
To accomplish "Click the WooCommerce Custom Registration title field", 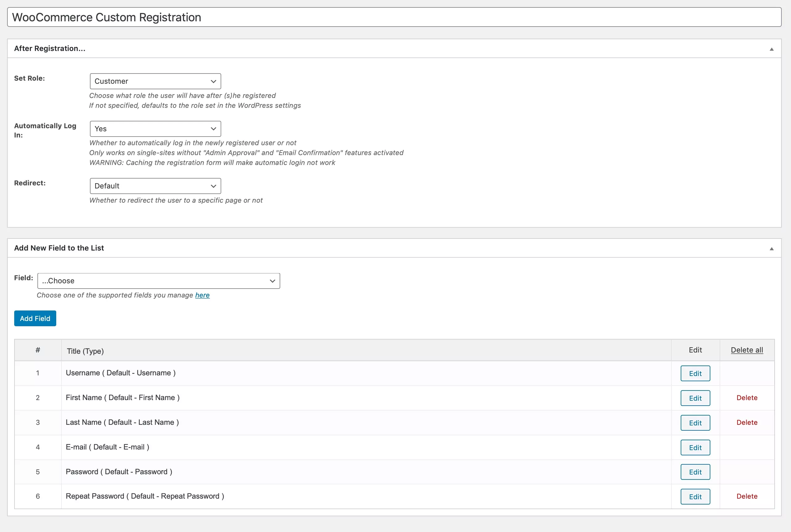I will tap(394, 17).
